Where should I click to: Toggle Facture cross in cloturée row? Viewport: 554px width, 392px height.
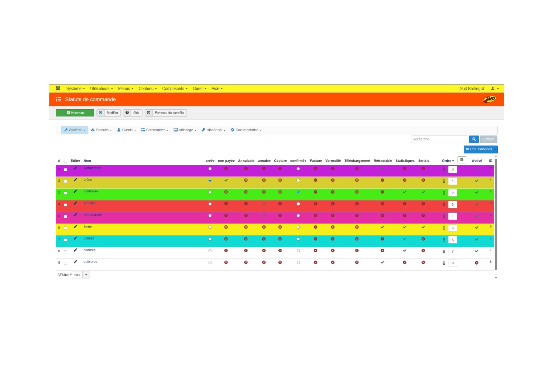tap(316, 250)
